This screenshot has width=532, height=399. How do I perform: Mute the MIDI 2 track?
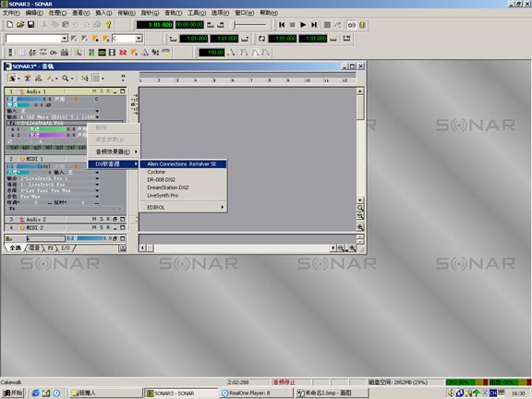point(94,227)
